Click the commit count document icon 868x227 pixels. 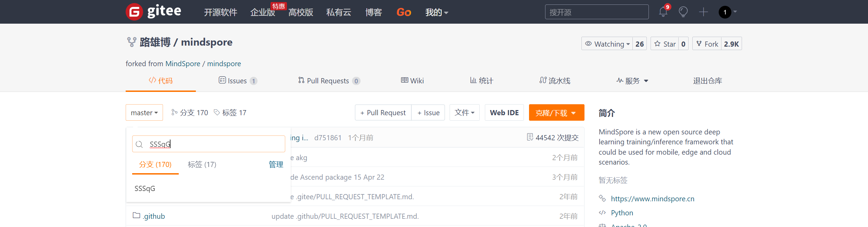coord(530,137)
